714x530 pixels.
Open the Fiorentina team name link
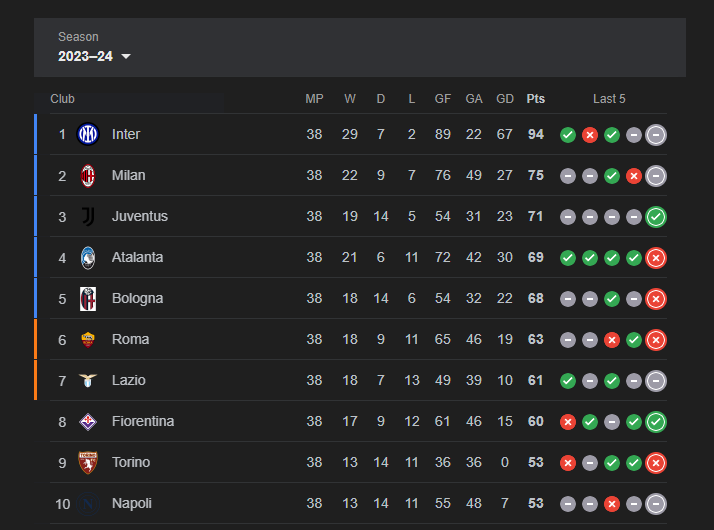click(142, 421)
